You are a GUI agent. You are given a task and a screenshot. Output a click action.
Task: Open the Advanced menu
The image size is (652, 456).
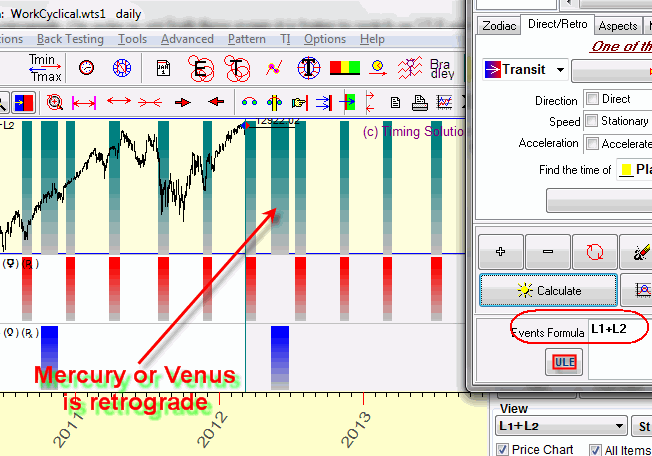(x=187, y=39)
